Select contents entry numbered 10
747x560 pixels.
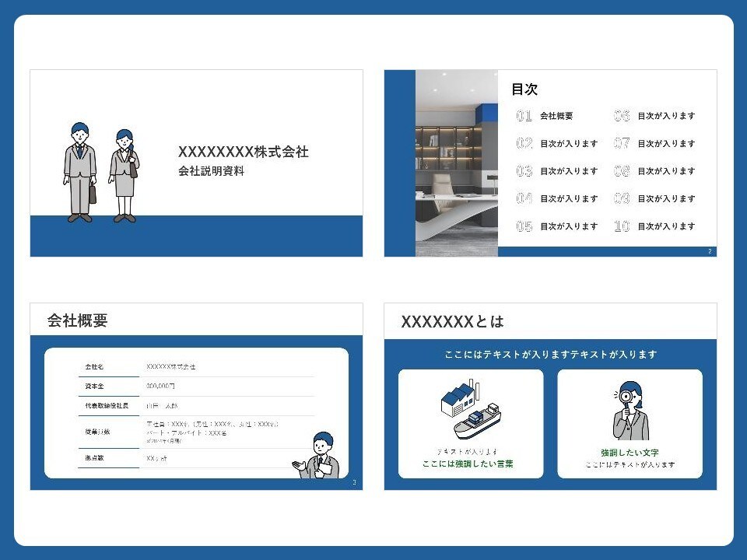click(x=654, y=226)
